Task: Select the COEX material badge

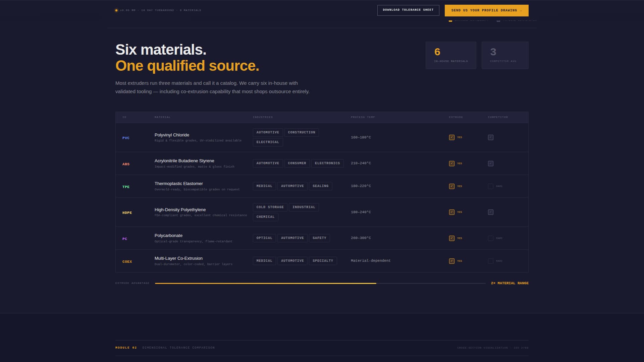Action: point(127,261)
